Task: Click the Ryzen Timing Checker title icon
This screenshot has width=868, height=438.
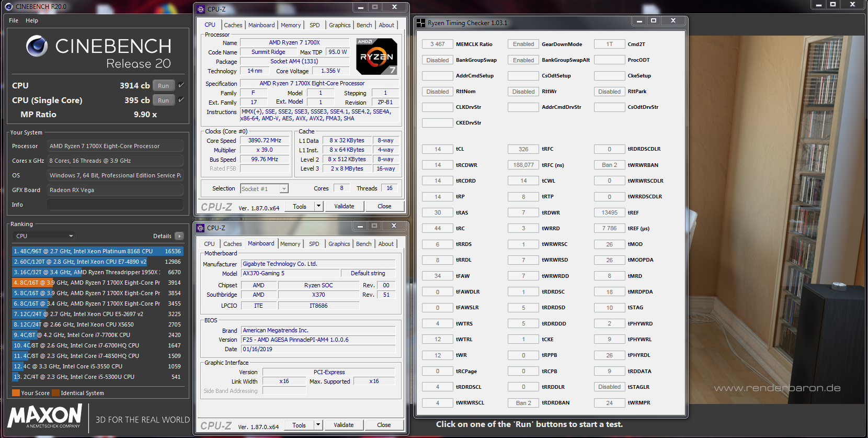Action: tap(421, 23)
